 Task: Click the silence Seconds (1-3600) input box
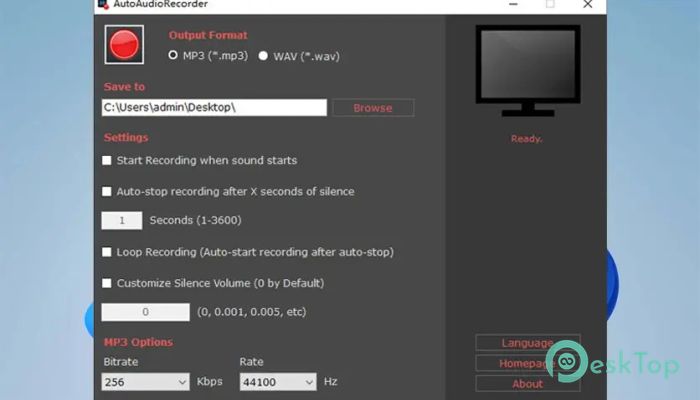pos(122,221)
